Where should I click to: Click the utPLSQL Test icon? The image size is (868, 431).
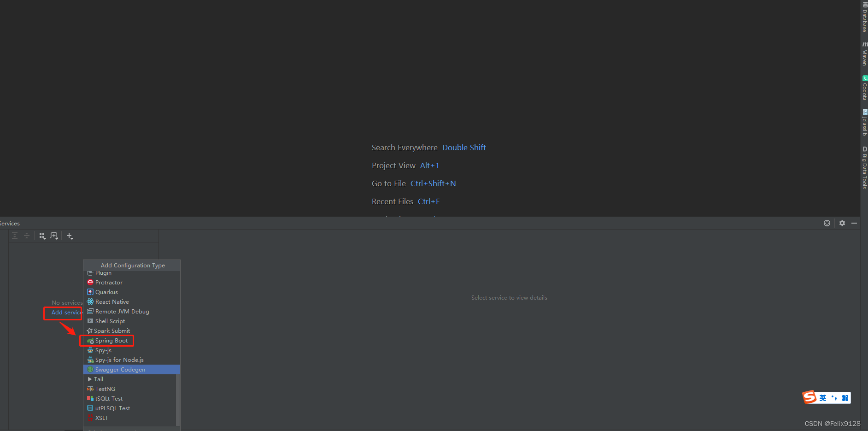90,408
